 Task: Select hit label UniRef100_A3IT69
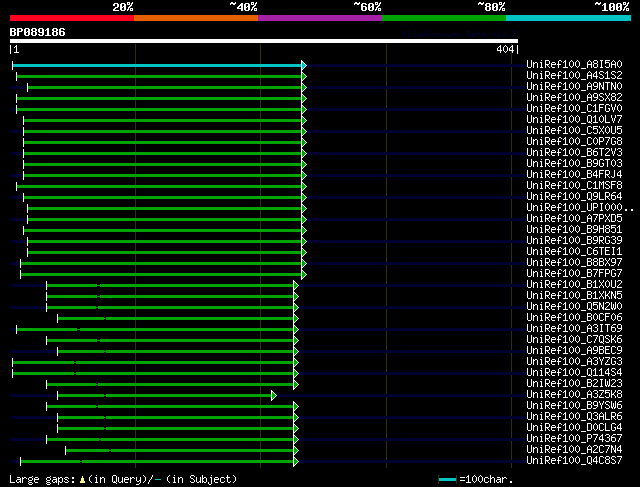tap(574, 329)
